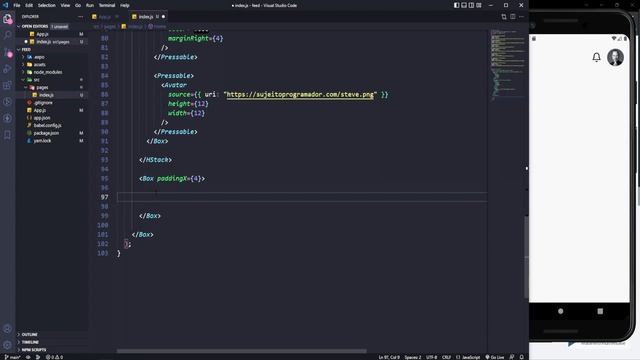
Task: Open the Edit menu
Action: pos(29,5)
